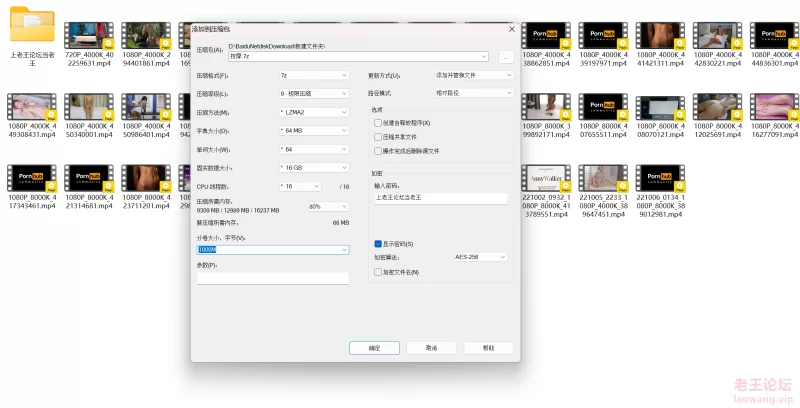The height and width of the screenshot is (408, 800).
Task: Select the 1080P_8000K_399892171.mp4 file icon
Action: (x=546, y=107)
